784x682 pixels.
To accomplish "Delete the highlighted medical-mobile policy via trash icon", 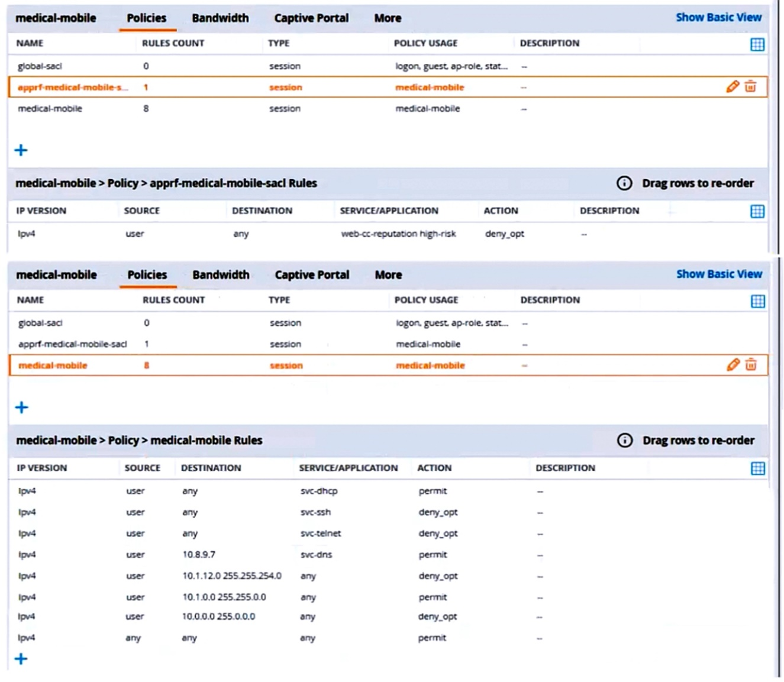I will [751, 365].
